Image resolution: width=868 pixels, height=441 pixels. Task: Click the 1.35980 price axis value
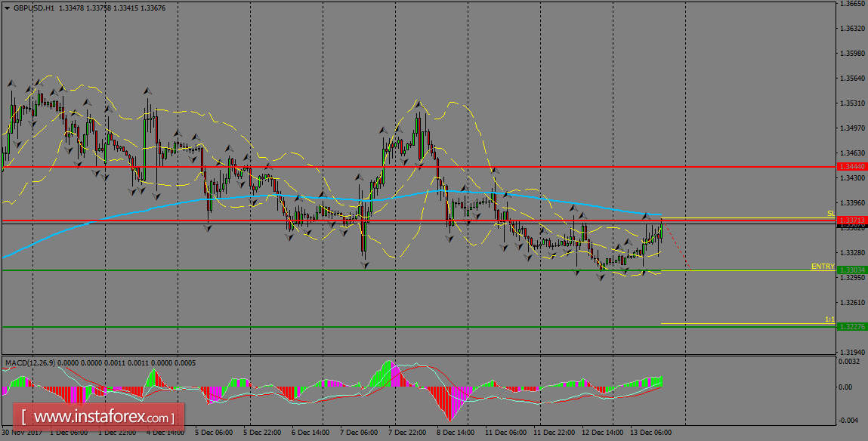coord(852,53)
